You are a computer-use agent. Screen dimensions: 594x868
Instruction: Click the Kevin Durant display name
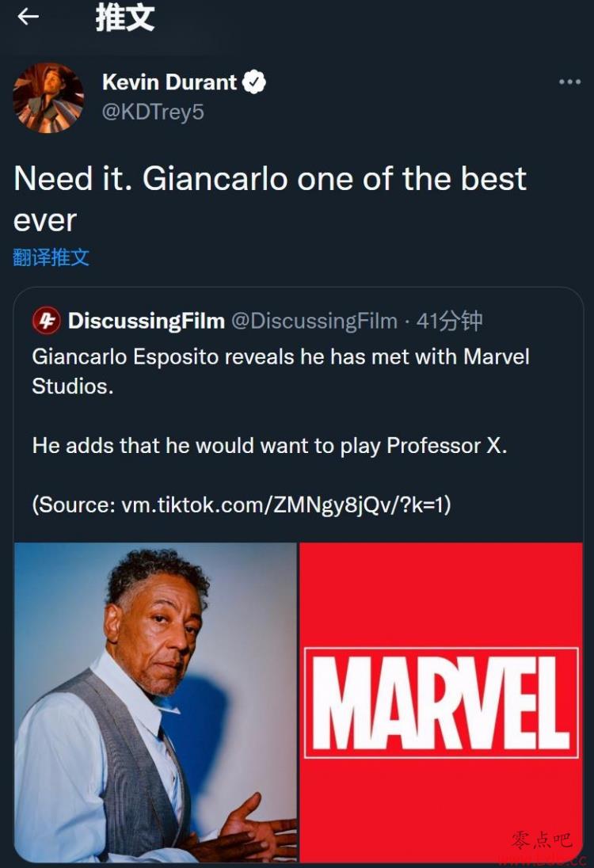[x=169, y=82]
